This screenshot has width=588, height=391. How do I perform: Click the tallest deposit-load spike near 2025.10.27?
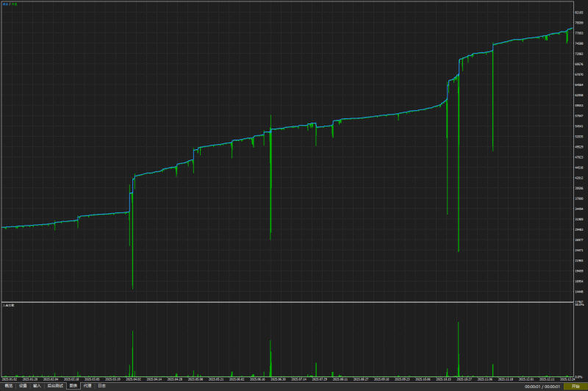(x=458, y=348)
